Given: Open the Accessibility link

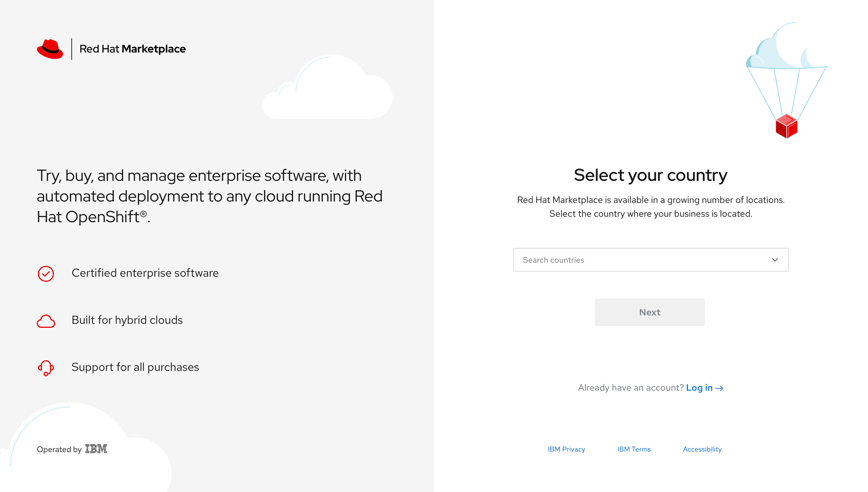Looking at the screenshot, I should click(702, 449).
